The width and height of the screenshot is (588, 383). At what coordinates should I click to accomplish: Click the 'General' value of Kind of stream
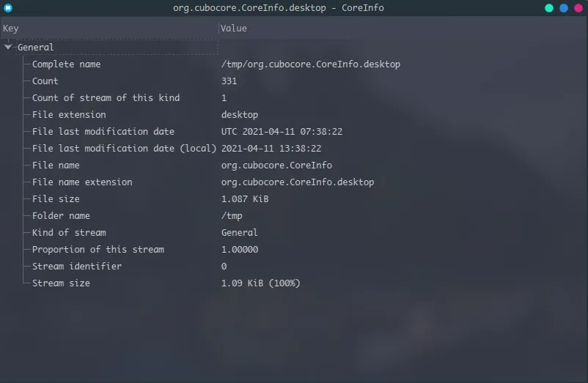point(239,232)
